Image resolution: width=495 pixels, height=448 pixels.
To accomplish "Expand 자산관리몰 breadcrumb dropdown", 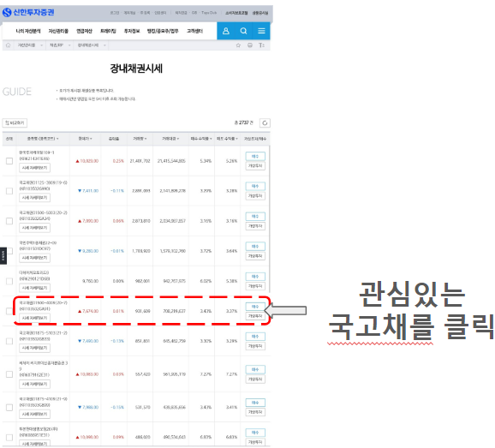I will [41, 45].
